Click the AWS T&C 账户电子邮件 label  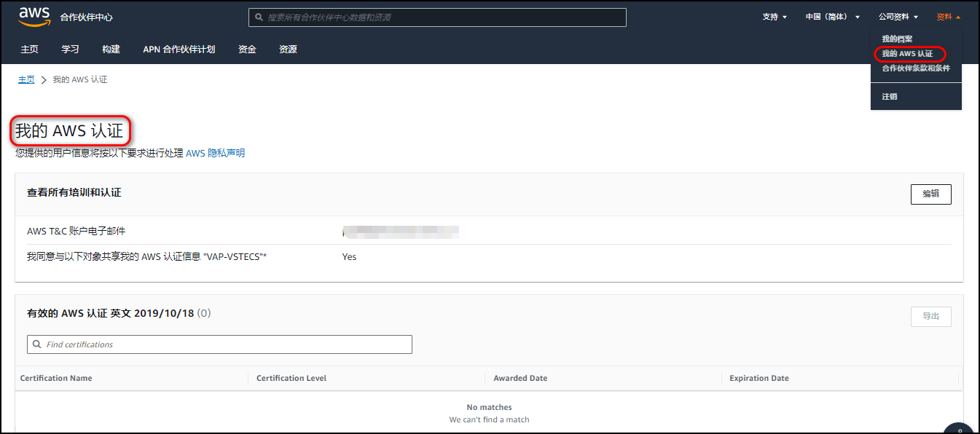click(77, 231)
